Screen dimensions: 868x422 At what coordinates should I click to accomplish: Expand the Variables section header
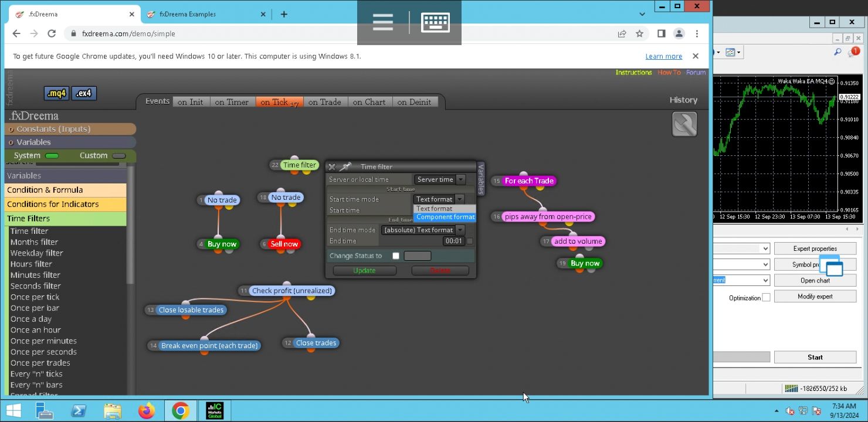70,142
